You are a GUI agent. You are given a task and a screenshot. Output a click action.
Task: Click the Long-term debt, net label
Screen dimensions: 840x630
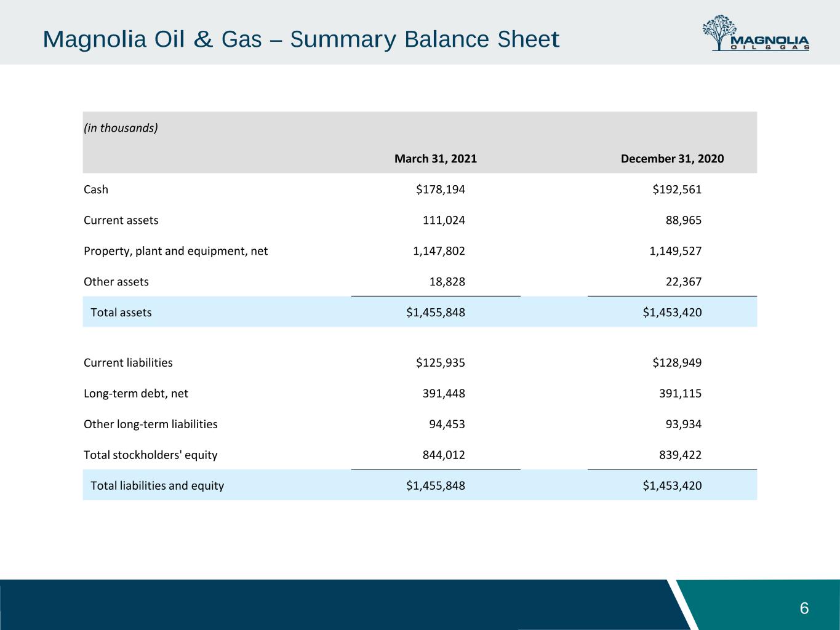tap(136, 393)
